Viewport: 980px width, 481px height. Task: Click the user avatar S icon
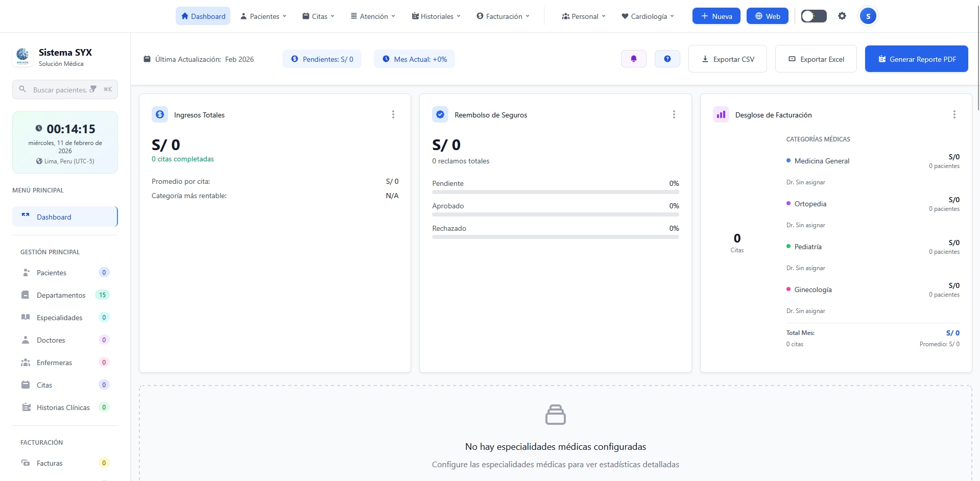pyautogui.click(x=868, y=16)
